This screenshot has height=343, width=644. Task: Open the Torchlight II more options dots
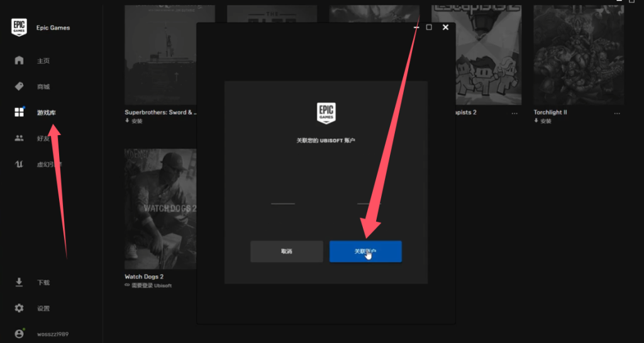[x=617, y=113]
